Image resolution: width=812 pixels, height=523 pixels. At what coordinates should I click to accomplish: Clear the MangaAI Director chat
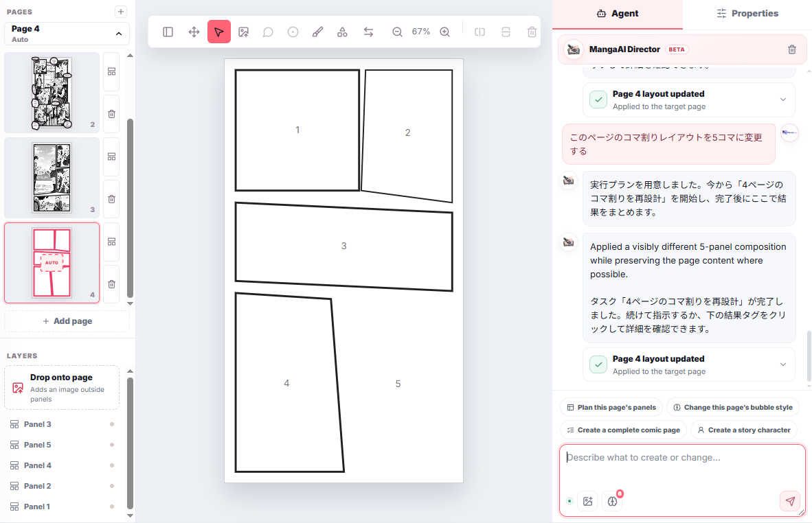click(x=792, y=49)
